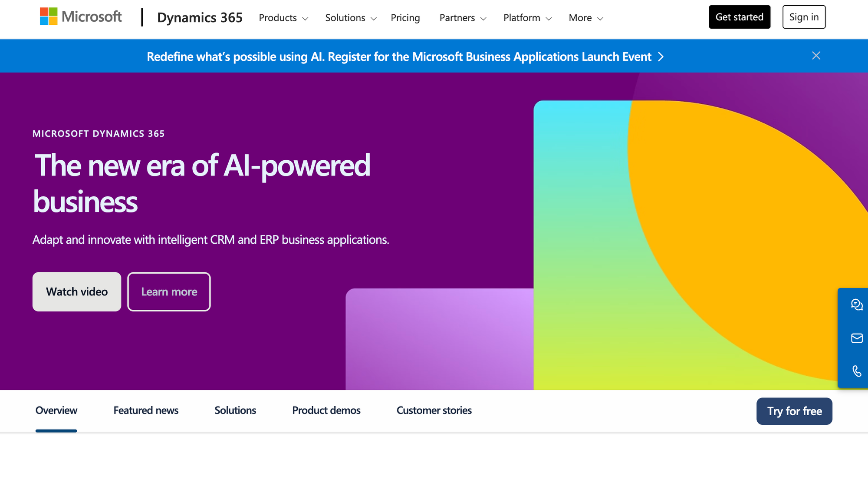The width and height of the screenshot is (868, 480).
Task: Click the Microsoft logo
Action: click(81, 17)
